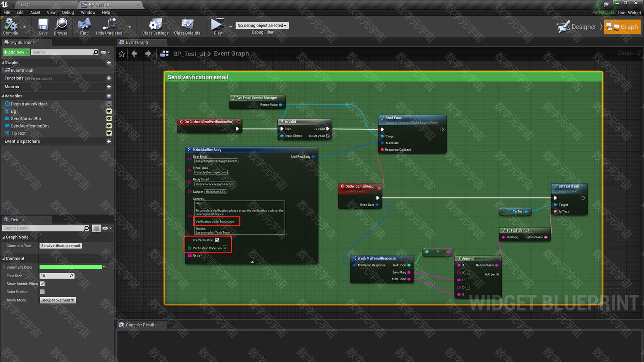The height and width of the screenshot is (362, 644).
Task: Collapse Make MailReqBody node advanced pins
Action: (x=252, y=261)
